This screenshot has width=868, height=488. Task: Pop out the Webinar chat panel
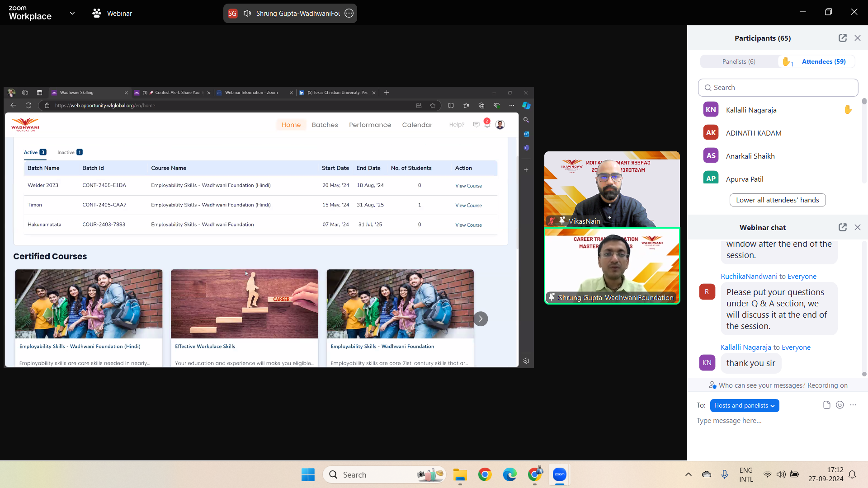pos(842,227)
